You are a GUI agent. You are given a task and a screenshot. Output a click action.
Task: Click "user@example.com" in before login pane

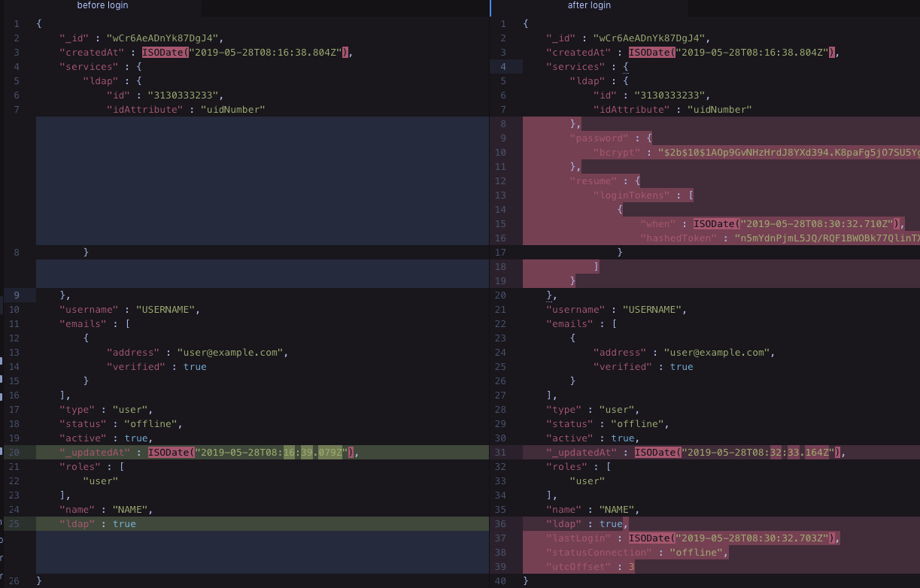pos(230,353)
